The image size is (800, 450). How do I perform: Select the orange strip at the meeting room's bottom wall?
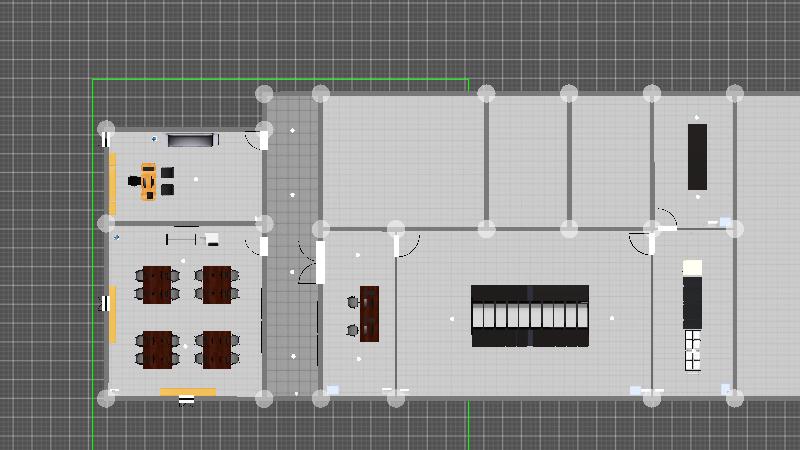click(188, 392)
